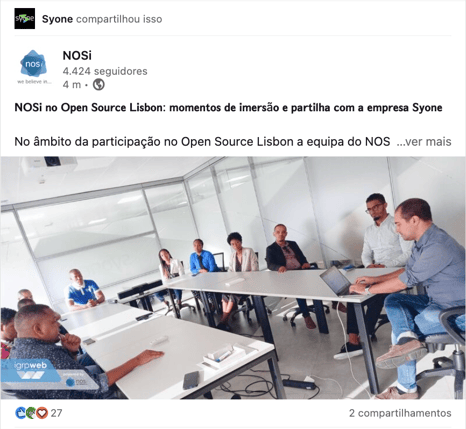Image resolution: width=466 pixels, height=429 pixels.
Task: Click the celebrate reaction icon
Action: point(31,413)
